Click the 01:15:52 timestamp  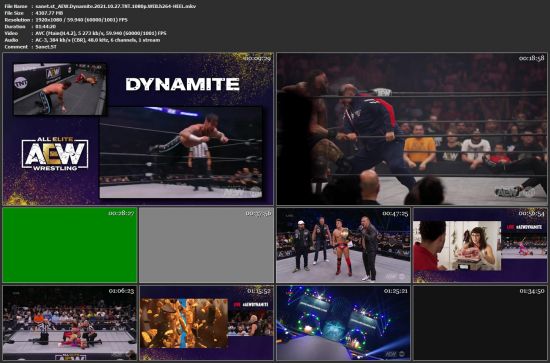click(259, 291)
